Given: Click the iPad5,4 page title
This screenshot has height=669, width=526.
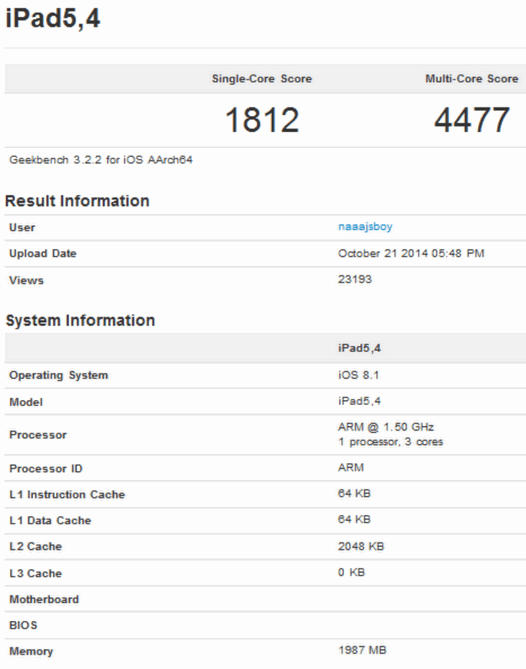Looking at the screenshot, I should 53,19.
